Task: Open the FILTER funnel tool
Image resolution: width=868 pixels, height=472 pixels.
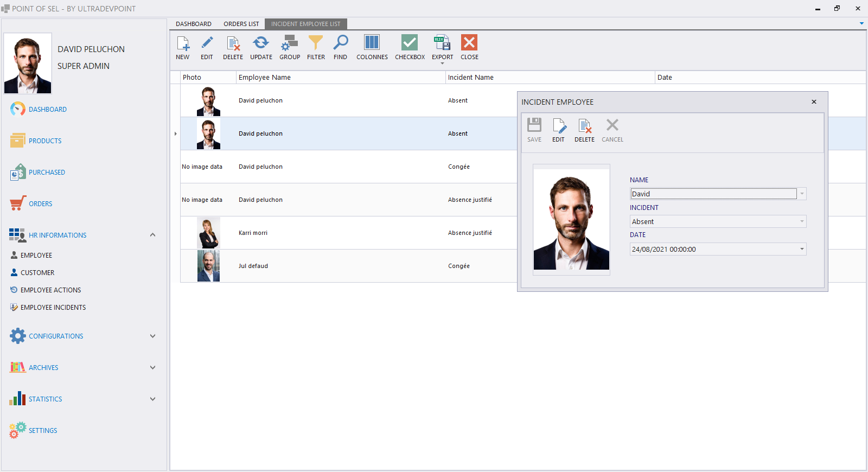Action: pyautogui.click(x=316, y=43)
